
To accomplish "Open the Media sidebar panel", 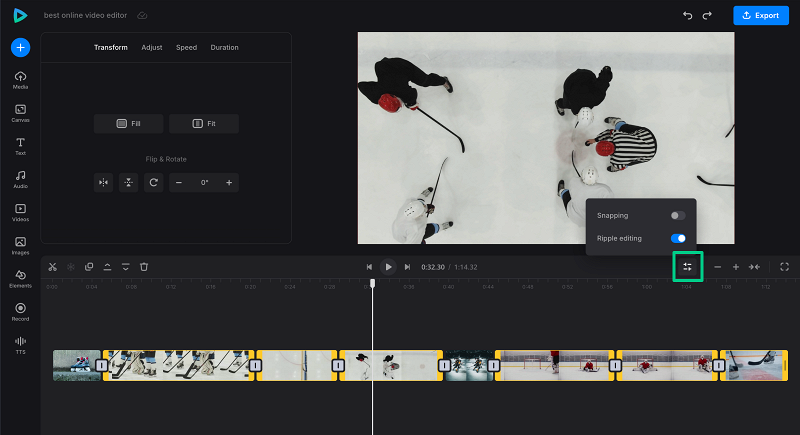I will point(20,80).
